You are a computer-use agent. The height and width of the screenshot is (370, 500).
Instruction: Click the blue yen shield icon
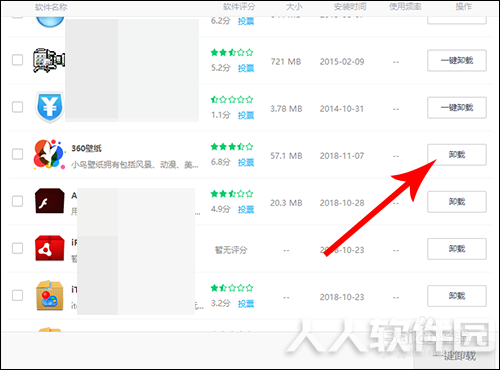tap(50, 107)
